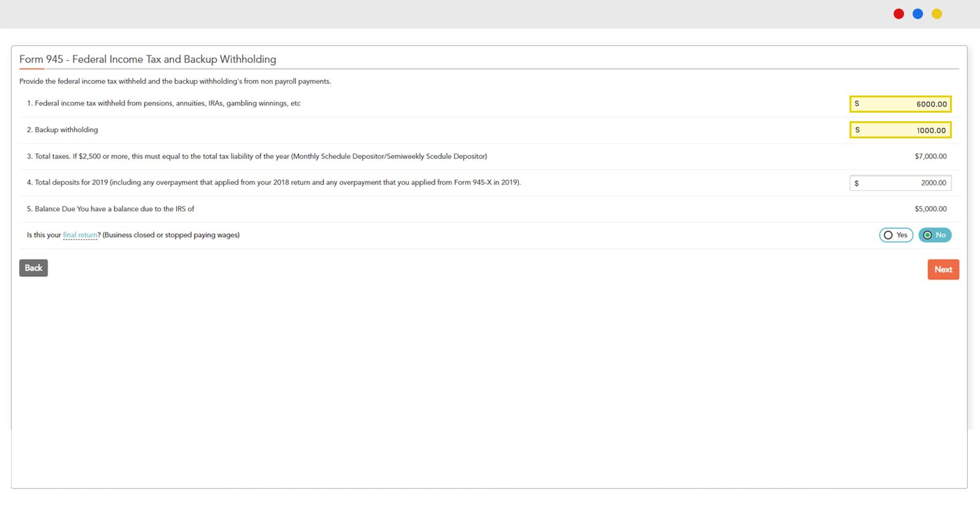Click the red dot in the top bar

point(899,14)
